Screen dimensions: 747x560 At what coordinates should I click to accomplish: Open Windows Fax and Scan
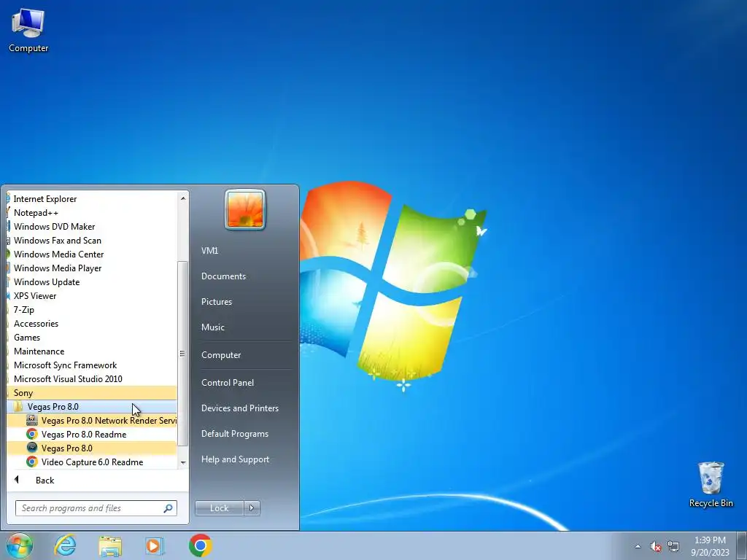pos(91,241)
